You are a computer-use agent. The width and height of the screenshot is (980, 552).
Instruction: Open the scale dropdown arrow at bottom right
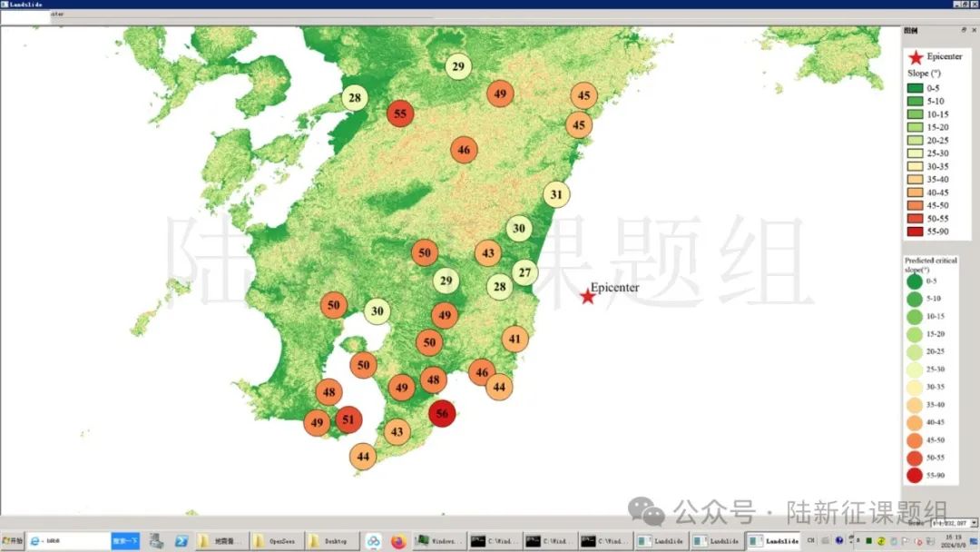(x=974, y=523)
